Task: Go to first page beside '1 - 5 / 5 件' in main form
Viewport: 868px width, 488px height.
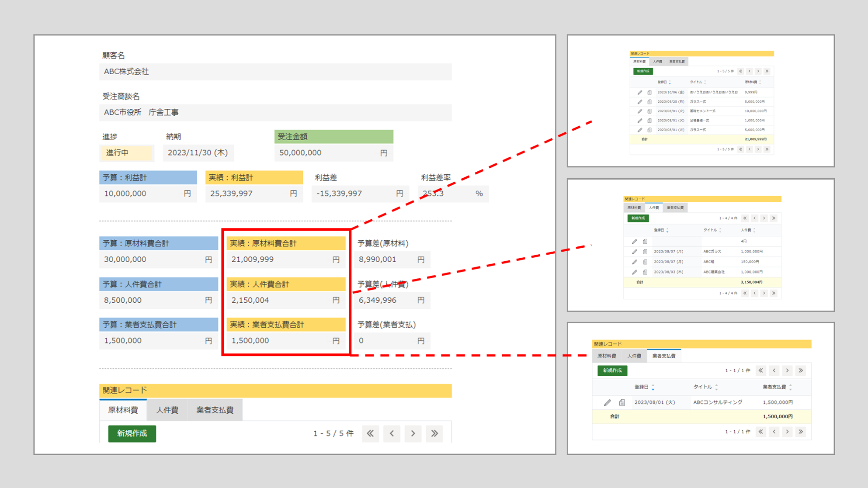Action: click(370, 433)
